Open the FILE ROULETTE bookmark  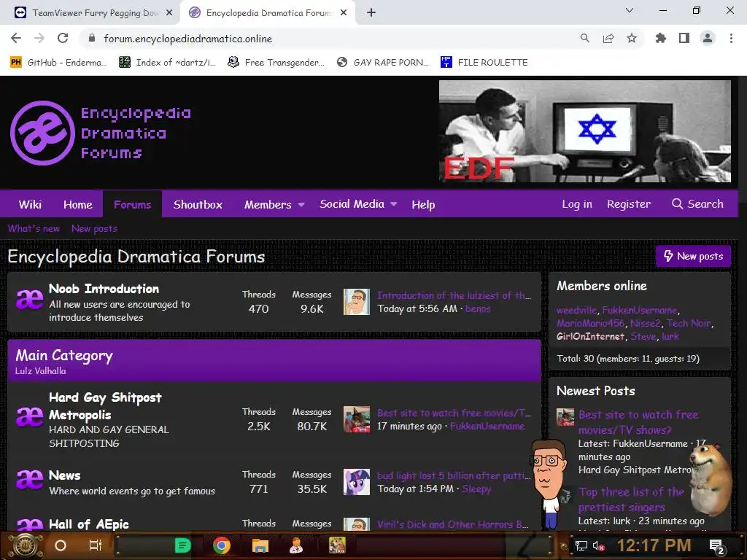click(x=484, y=63)
